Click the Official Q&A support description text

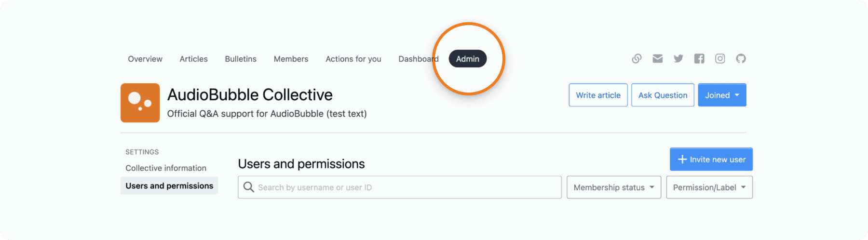click(x=267, y=114)
